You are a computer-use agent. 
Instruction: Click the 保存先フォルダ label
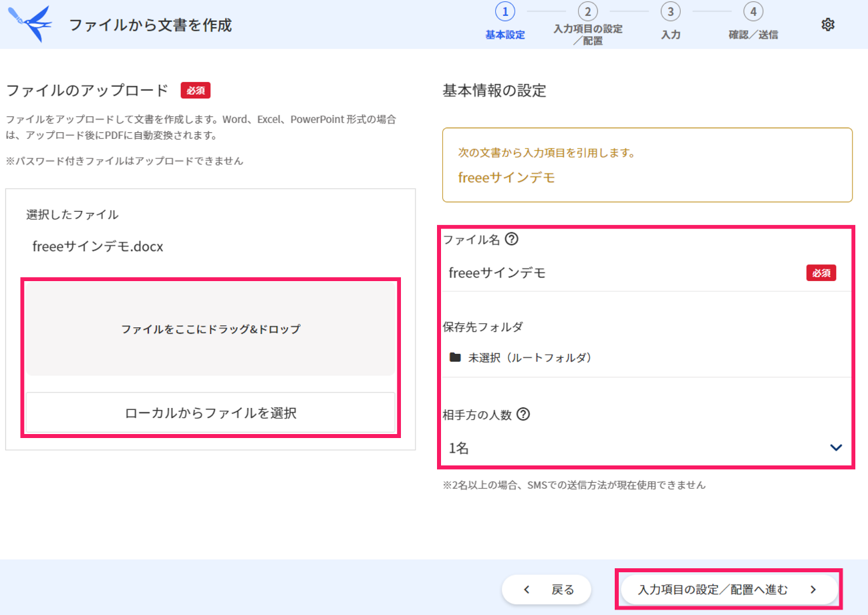[x=482, y=327]
